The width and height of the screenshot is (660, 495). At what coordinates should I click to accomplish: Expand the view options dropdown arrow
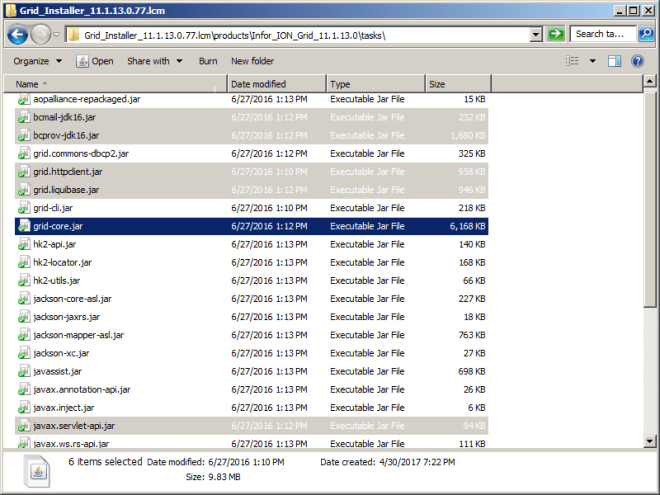click(593, 61)
